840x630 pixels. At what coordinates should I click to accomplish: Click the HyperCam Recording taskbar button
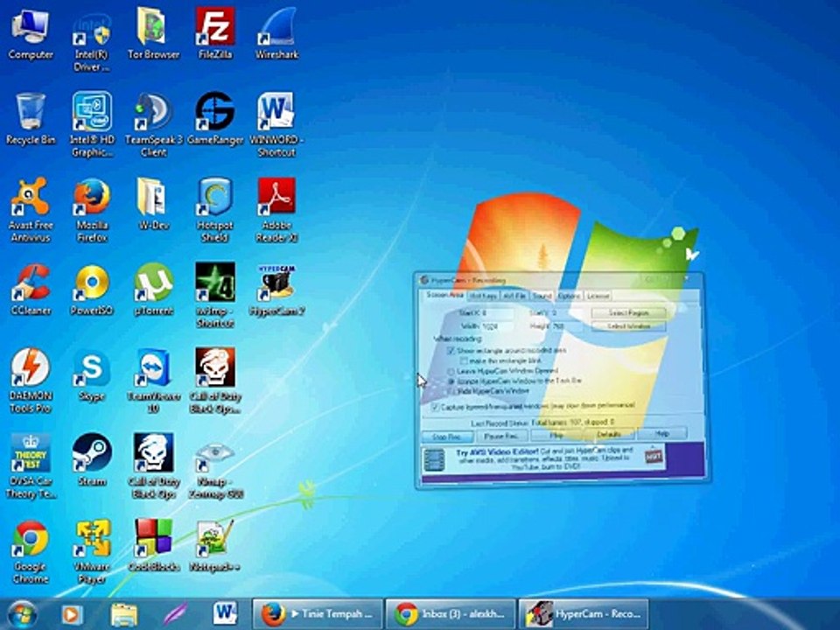click(x=583, y=614)
